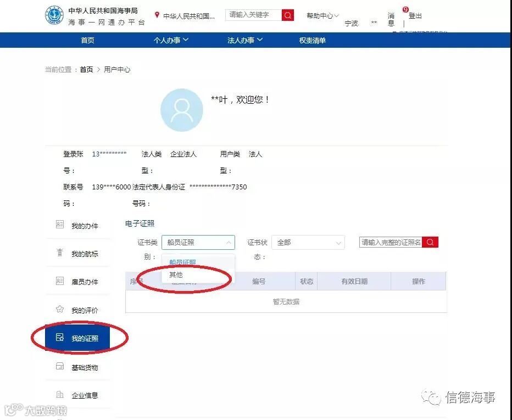Viewport: 512px width, 420px height.
Task: Click the red keyword search button
Action: [x=288, y=15]
